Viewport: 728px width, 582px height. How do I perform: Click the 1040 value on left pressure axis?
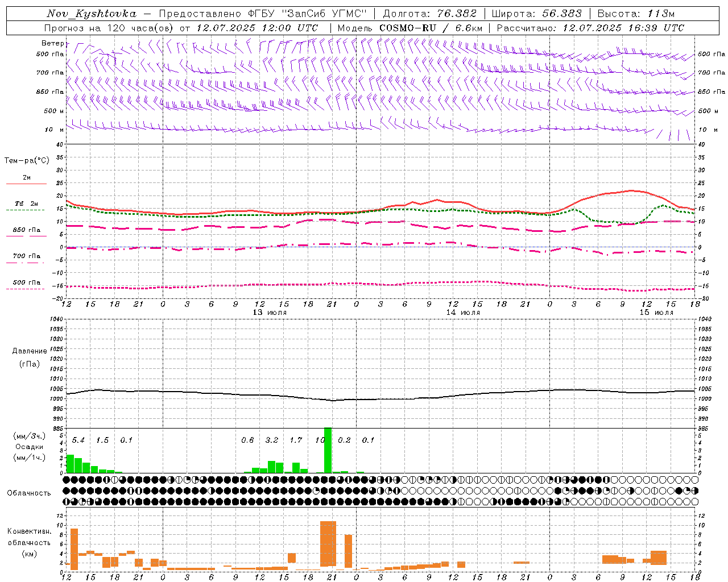57,319
